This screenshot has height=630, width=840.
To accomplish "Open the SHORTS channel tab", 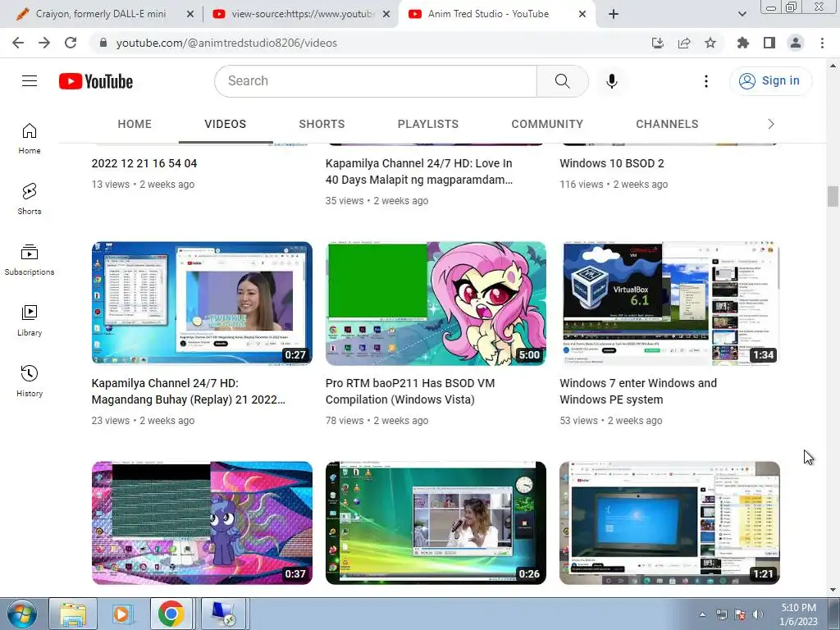I will tap(322, 125).
